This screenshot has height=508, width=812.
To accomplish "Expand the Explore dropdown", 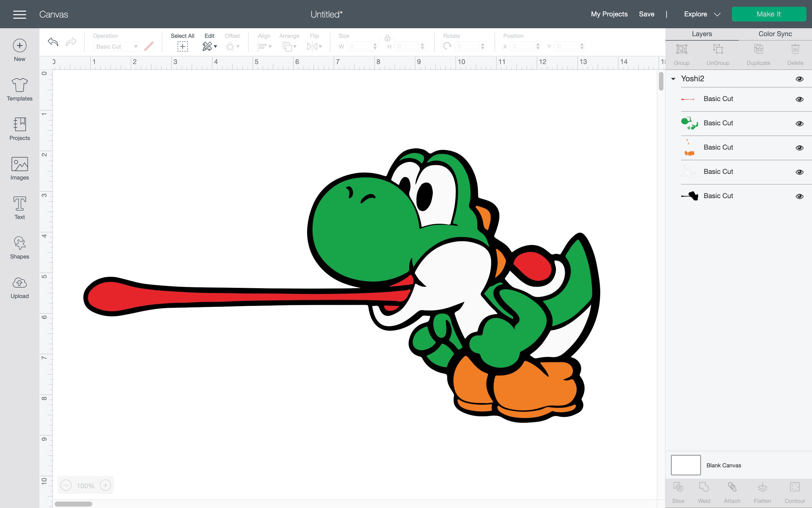I will (x=717, y=14).
